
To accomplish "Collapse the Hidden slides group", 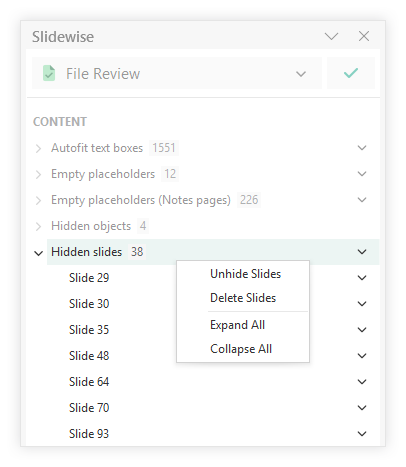I will tap(38, 253).
